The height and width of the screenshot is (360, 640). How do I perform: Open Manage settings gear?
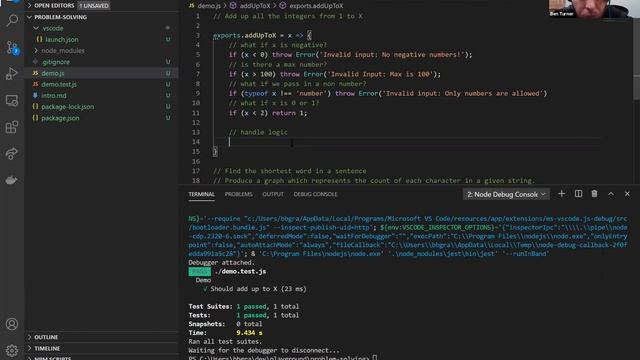[x=12, y=350]
